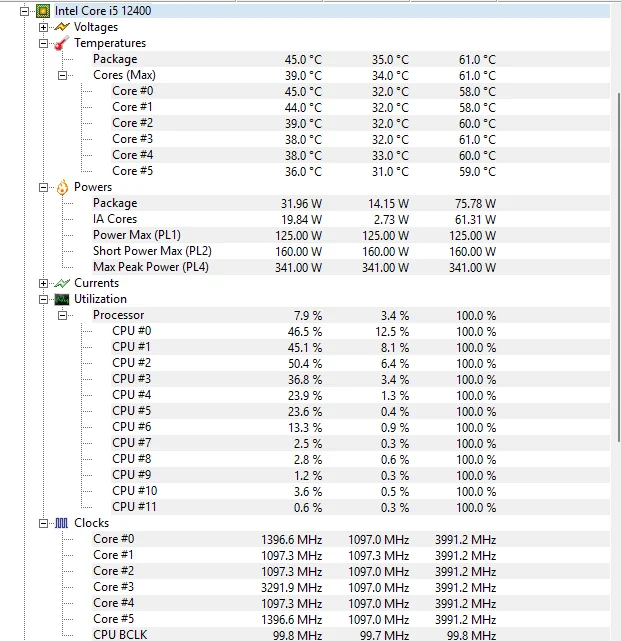This screenshot has height=641, width=621.
Task: Expand the Currents section
Action: (44, 283)
